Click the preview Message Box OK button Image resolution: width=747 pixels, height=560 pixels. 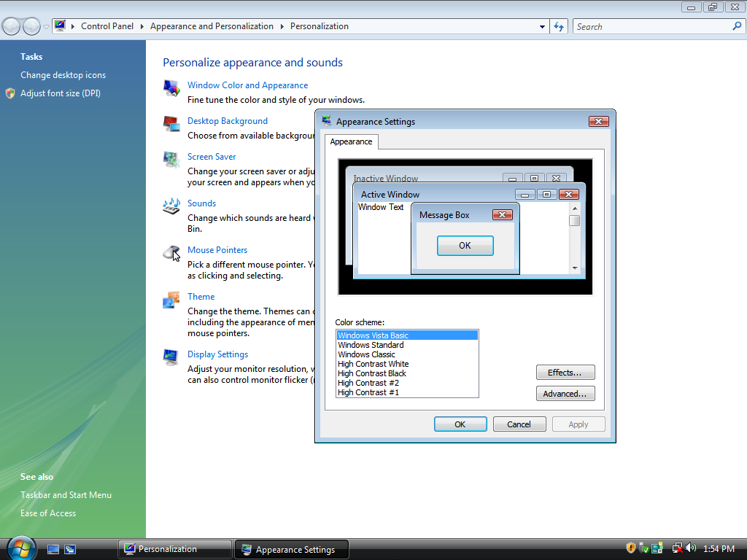[465, 246]
